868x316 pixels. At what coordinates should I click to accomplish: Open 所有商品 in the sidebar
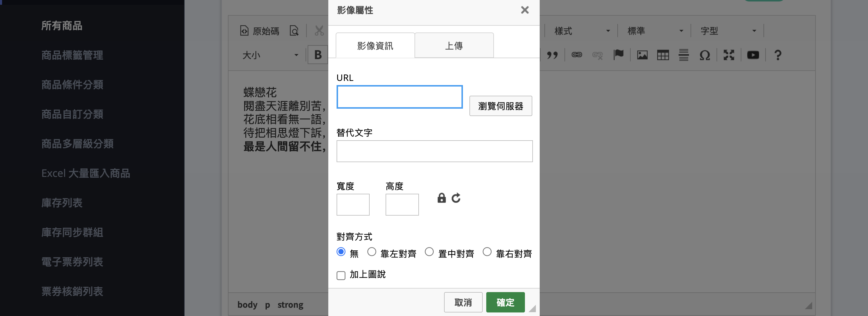click(x=62, y=26)
